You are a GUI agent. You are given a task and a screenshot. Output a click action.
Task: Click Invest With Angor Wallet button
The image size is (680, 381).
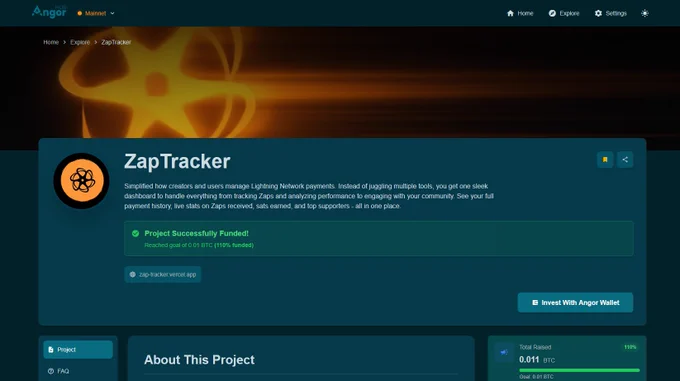pyautogui.click(x=575, y=303)
